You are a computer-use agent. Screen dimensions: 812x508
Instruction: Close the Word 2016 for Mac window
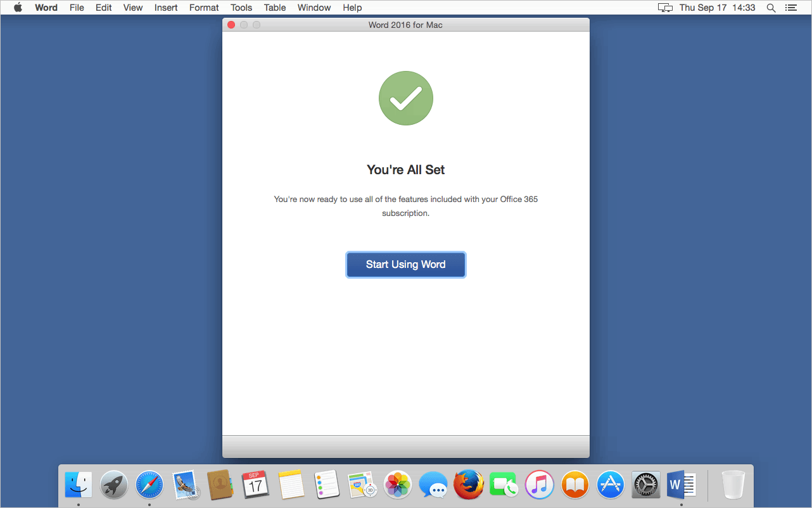point(231,25)
